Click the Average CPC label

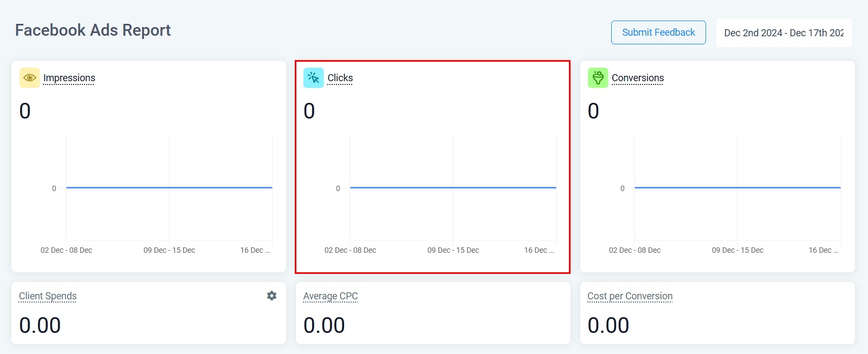(x=331, y=296)
